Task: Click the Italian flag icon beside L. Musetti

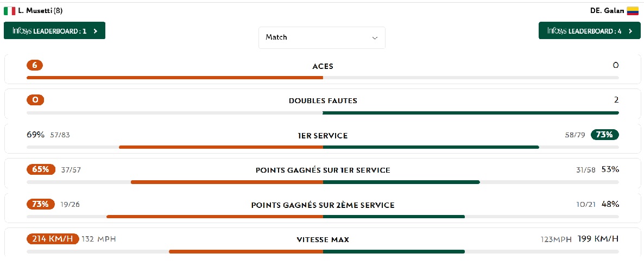Action: tap(10, 10)
